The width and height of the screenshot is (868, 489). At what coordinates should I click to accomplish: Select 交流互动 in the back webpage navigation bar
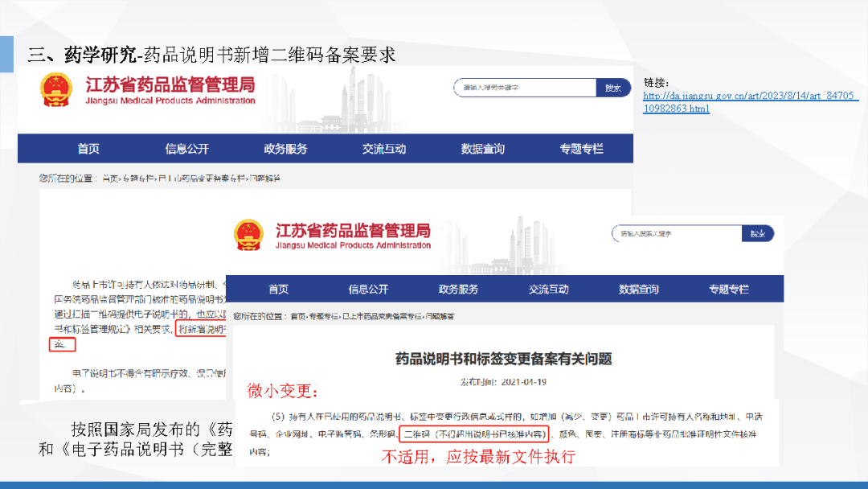pyautogui.click(x=384, y=149)
